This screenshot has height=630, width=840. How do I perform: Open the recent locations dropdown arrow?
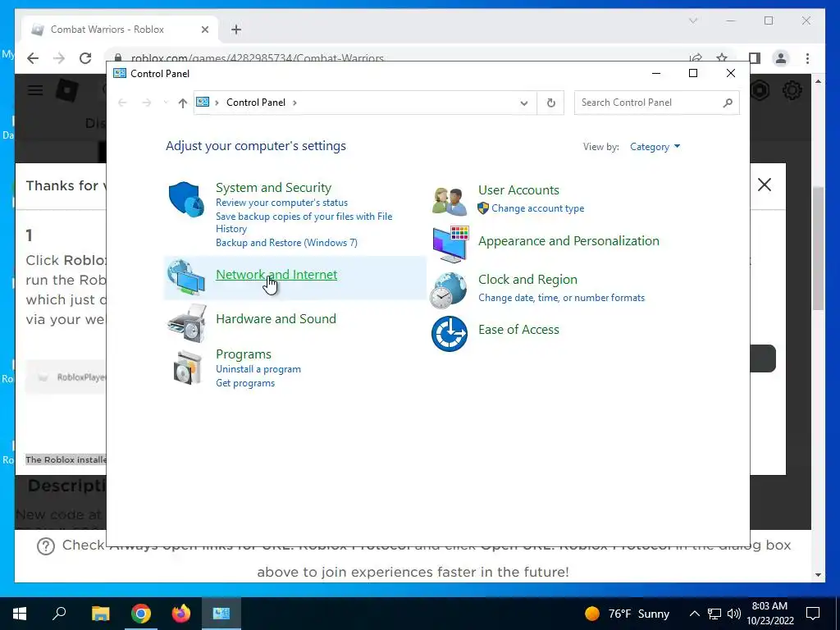(x=166, y=102)
